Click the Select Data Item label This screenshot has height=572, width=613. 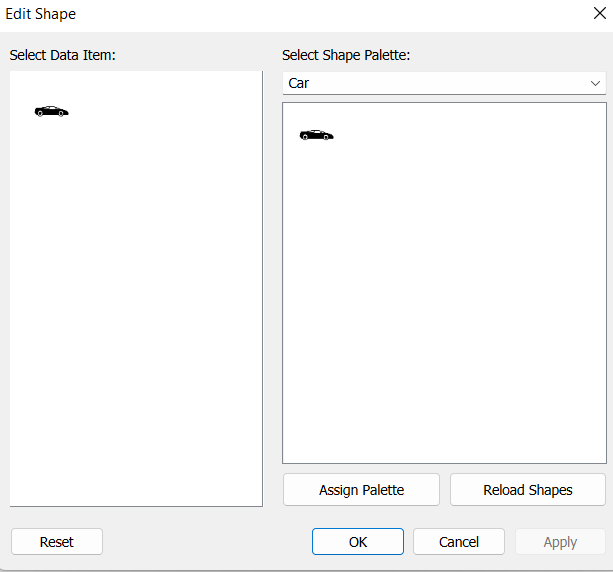coord(63,54)
